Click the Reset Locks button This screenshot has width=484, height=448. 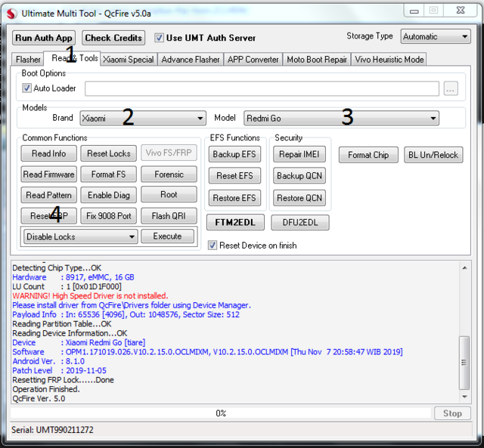109,153
